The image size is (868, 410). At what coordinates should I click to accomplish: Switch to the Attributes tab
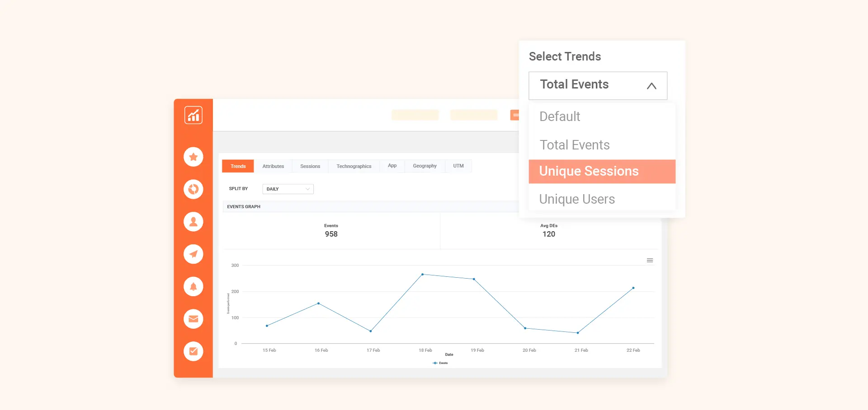273,166
